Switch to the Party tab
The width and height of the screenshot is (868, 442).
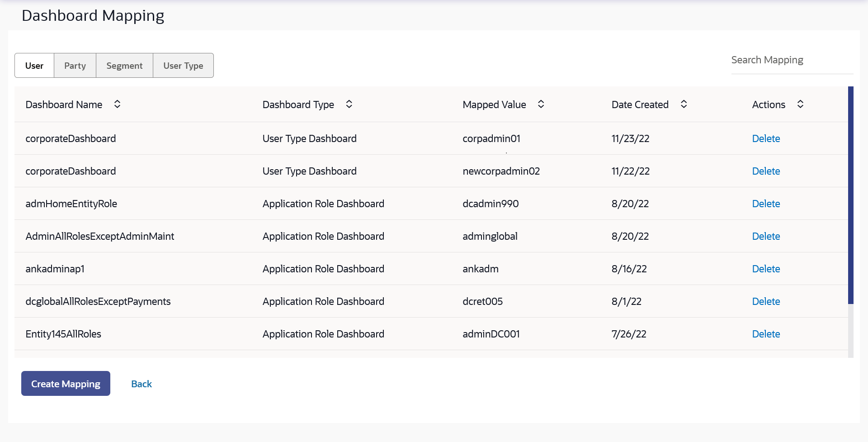click(x=75, y=66)
